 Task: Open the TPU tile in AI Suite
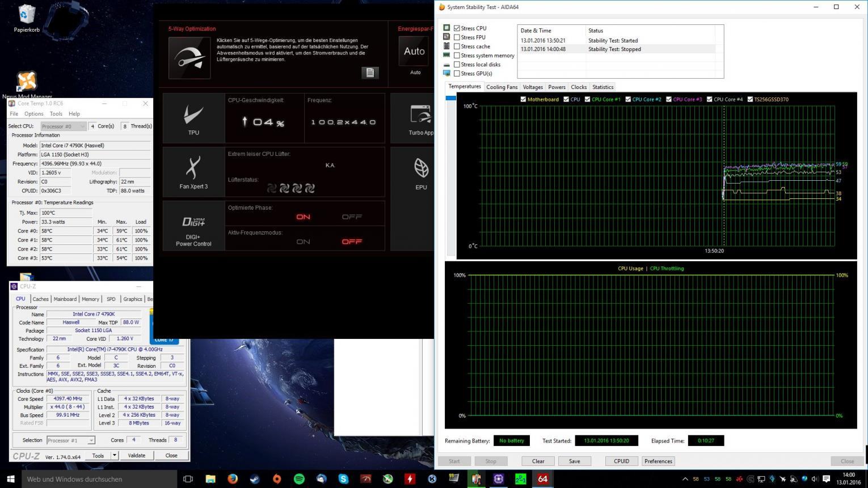click(x=193, y=118)
